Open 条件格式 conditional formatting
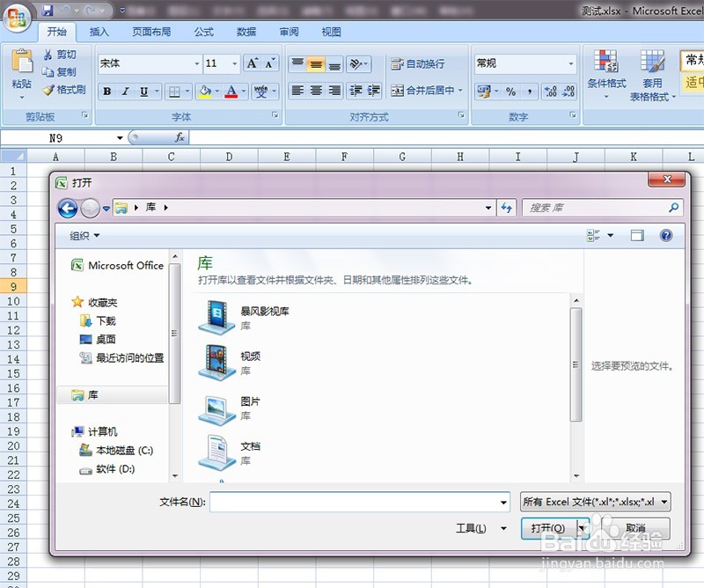The width and height of the screenshot is (704, 588). coord(606,75)
